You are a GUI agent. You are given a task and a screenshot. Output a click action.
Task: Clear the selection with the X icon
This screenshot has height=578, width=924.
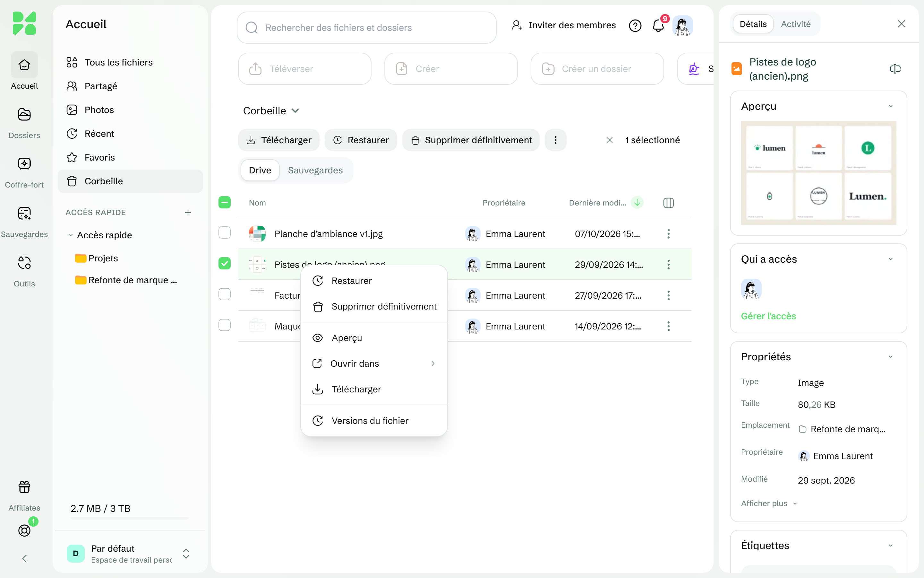(609, 140)
